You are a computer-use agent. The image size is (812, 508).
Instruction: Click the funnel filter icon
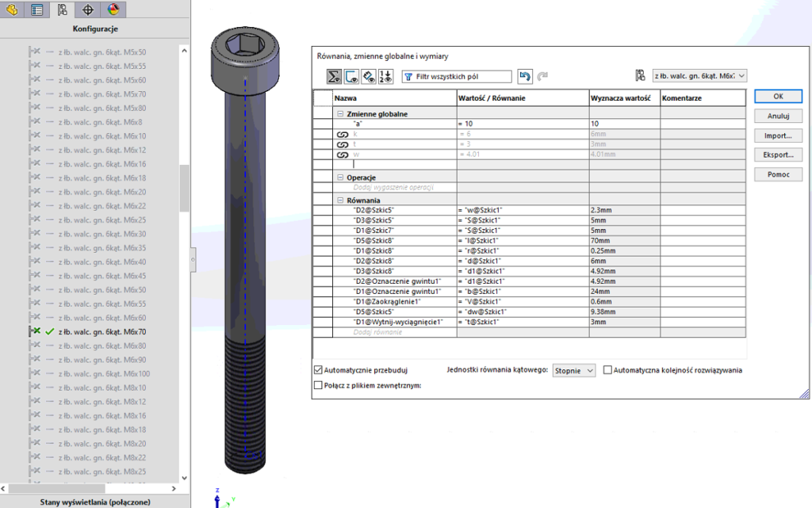point(408,77)
